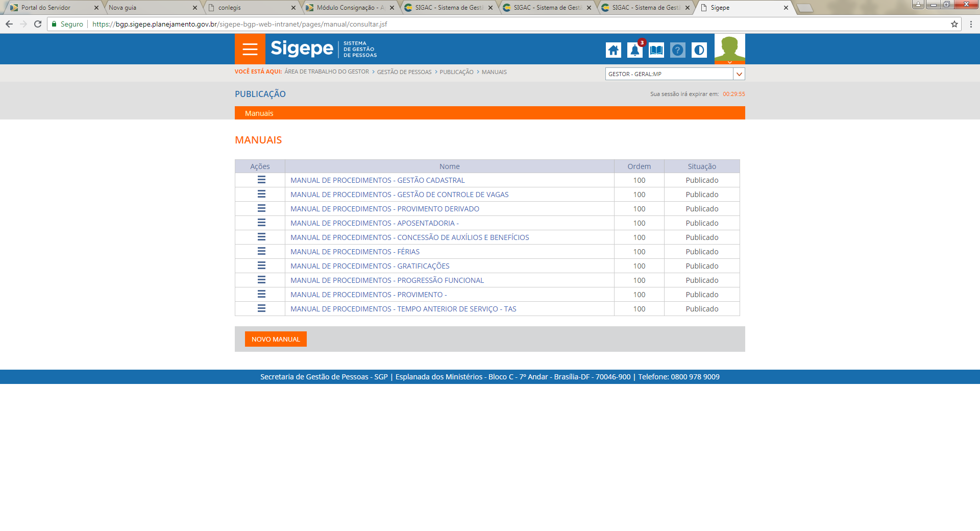Open Manual - Gestão de Controle de Vagas
This screenshot has width=980, height=531.
point(400,195)
